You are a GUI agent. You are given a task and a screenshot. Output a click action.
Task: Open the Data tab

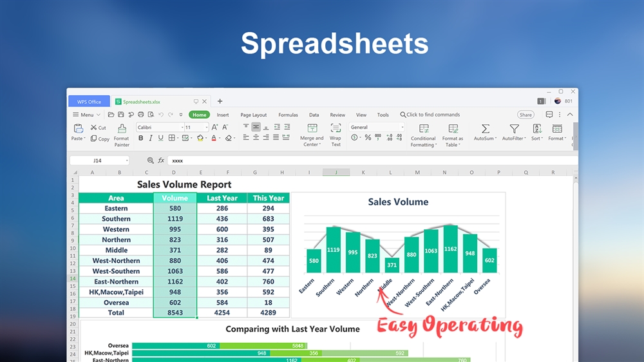(314, 115)
